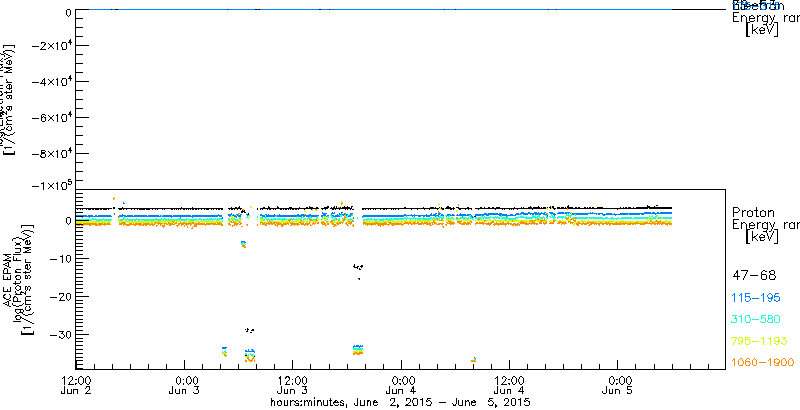The height and width of the screenshot is (410, 800).
Task: Click the 0:00 Jun 5 time label
Action: pos(618,386)
